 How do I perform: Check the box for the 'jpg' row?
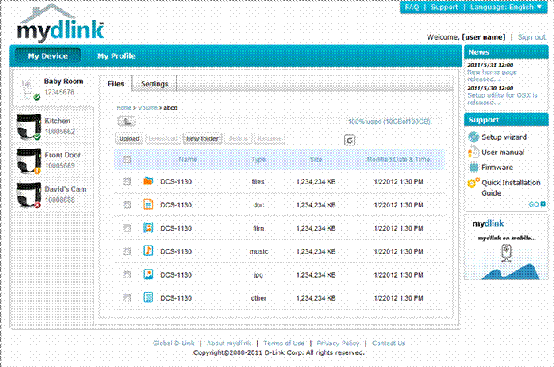(127, 275)
